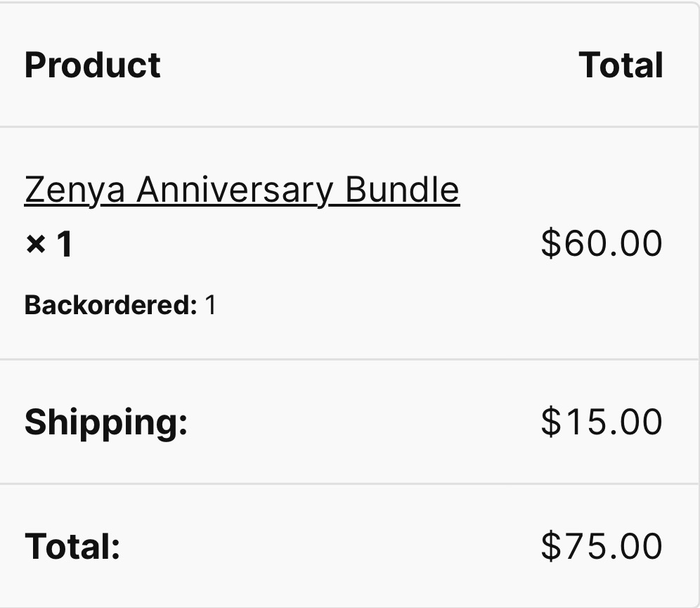700x608 pixels.
Task: Click the Shipping: row label
Action: 106,422
